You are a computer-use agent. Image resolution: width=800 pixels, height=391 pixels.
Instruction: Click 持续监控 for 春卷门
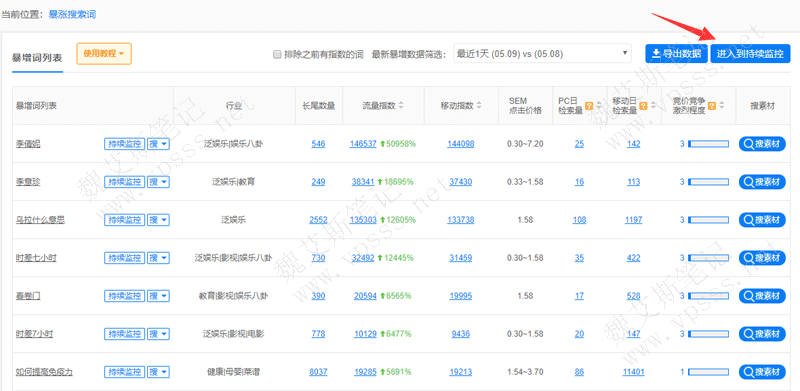point(125,296)
